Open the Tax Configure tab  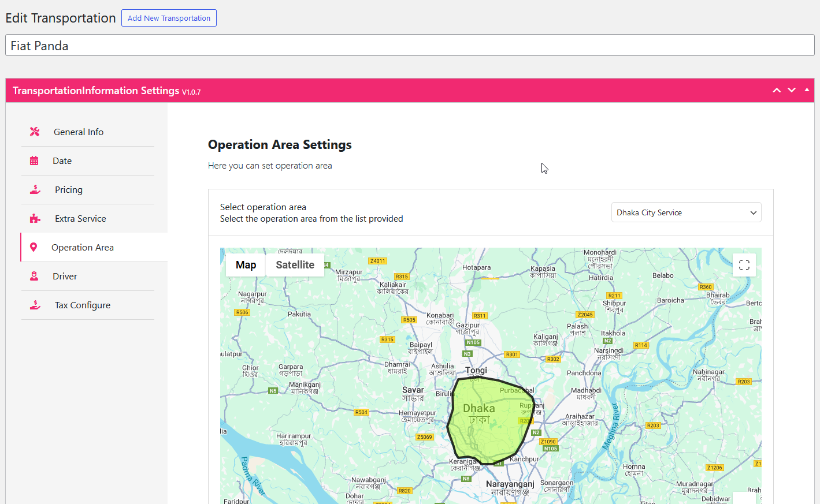[83, 305]
